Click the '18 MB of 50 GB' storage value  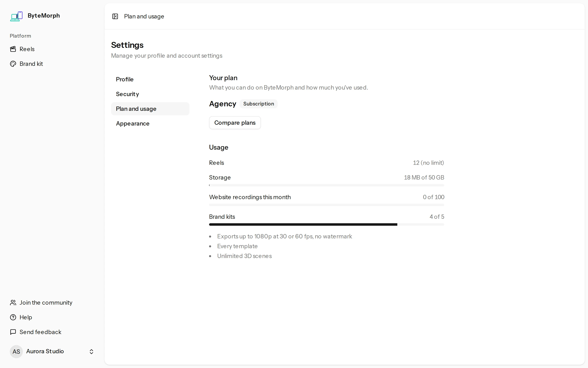click(x=424, y=177)
